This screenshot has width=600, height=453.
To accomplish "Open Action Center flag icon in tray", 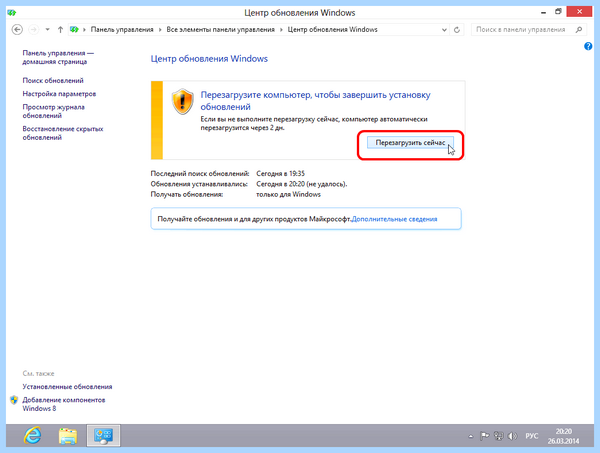I will coord(484,436).
